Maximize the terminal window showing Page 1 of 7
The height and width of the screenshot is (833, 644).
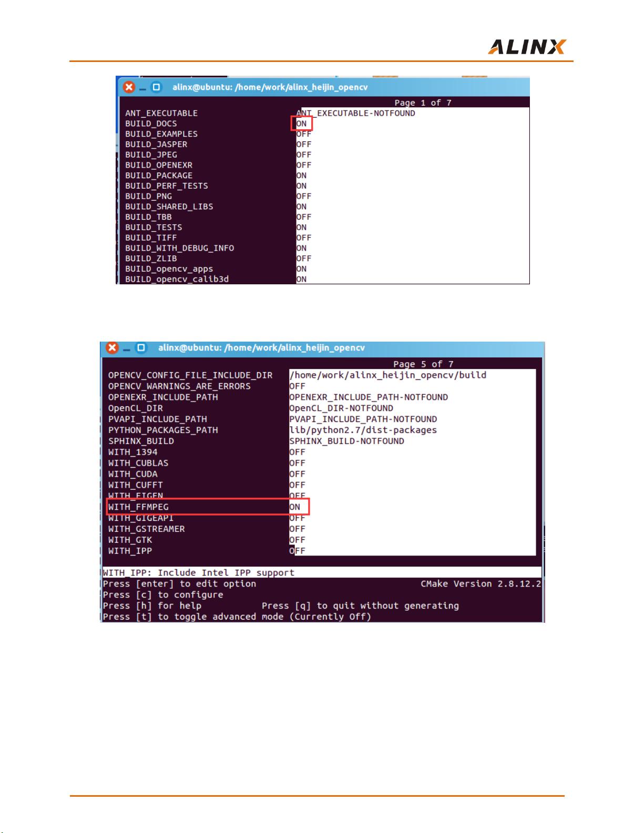point(156,87)
